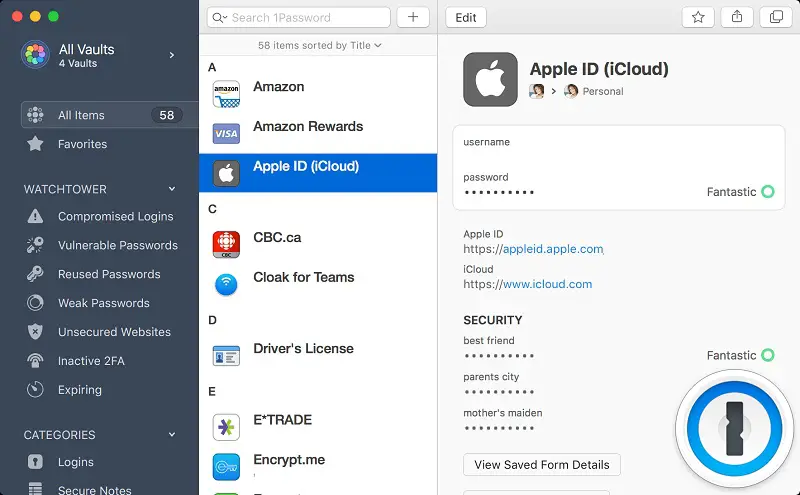Change sort order by Title dropdown
This screenshot has height=495, width=800.
point(320,45)
